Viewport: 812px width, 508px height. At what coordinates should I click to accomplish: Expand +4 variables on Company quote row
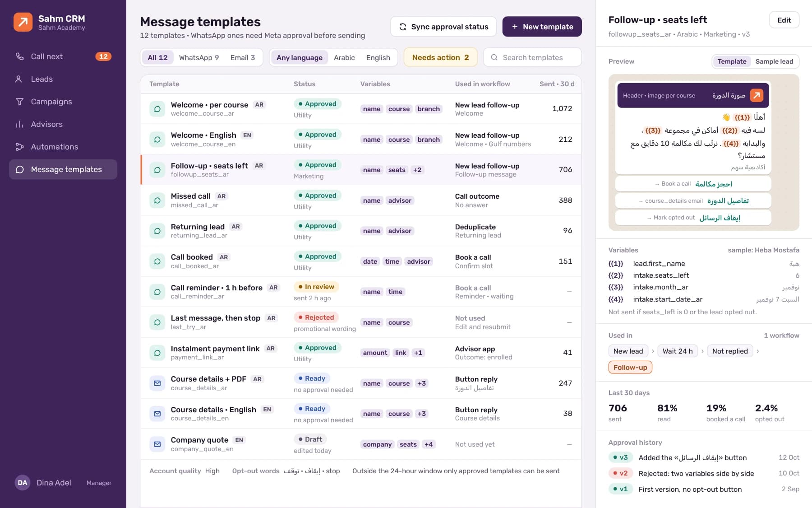point(429,444)
